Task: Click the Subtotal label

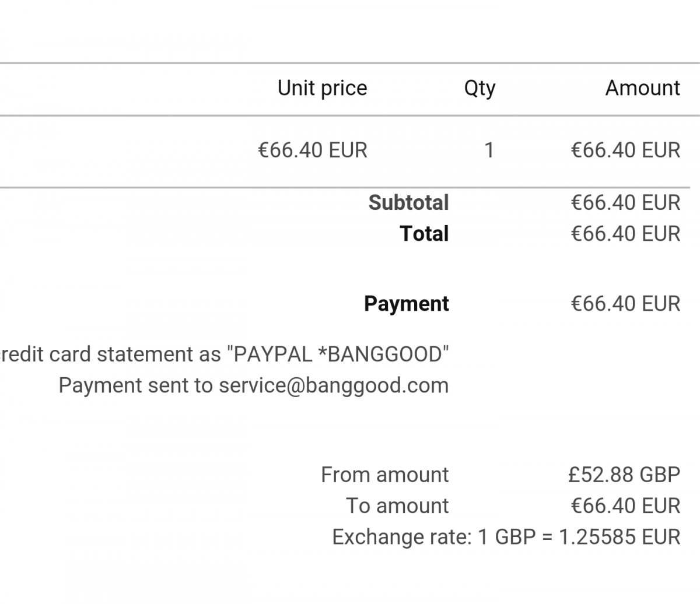Action: click(408, 203)
